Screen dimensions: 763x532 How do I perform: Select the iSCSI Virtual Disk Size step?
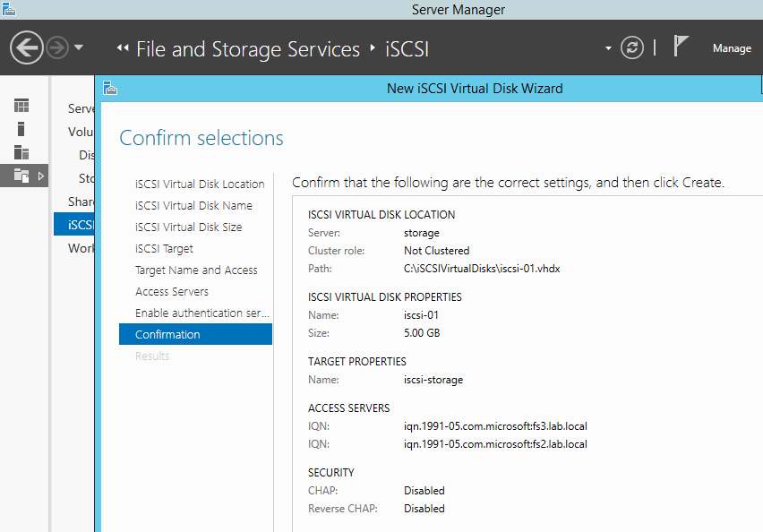[x=188, y=227]
